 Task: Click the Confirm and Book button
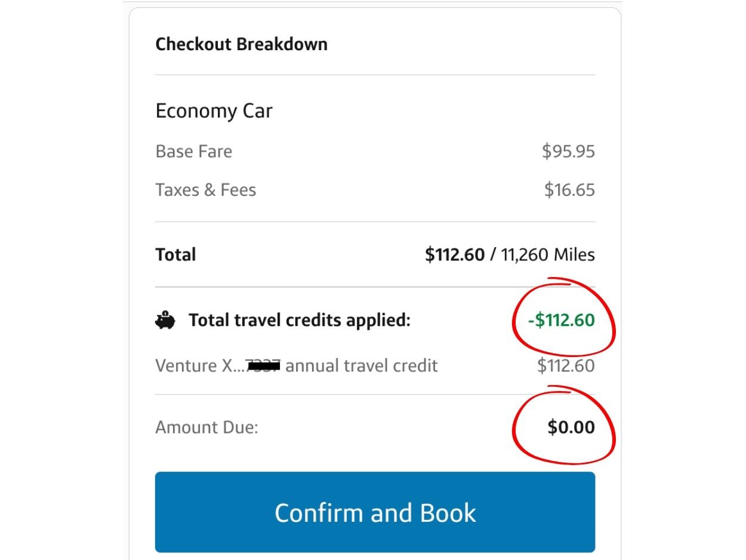tap(375, 512)
